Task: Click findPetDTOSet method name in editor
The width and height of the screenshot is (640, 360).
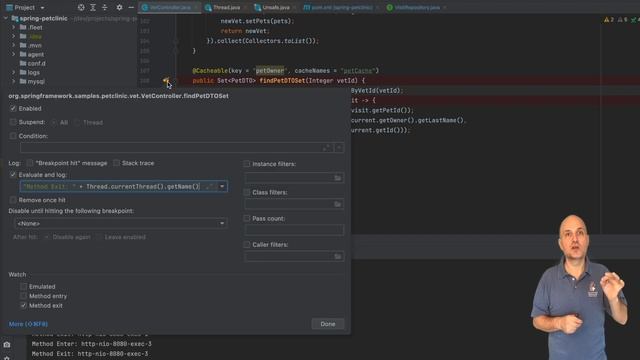Action: pyautogui.click(x=282, y=81)
